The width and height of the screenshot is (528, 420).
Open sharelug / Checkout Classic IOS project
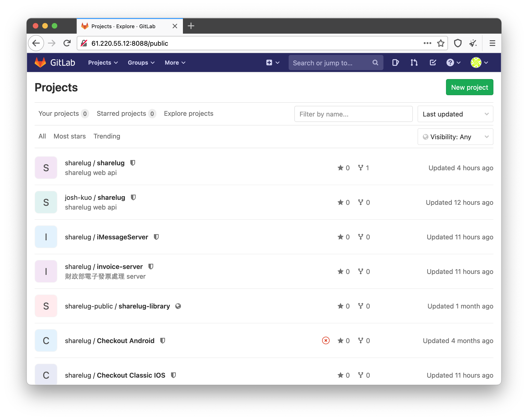point(115,375)
